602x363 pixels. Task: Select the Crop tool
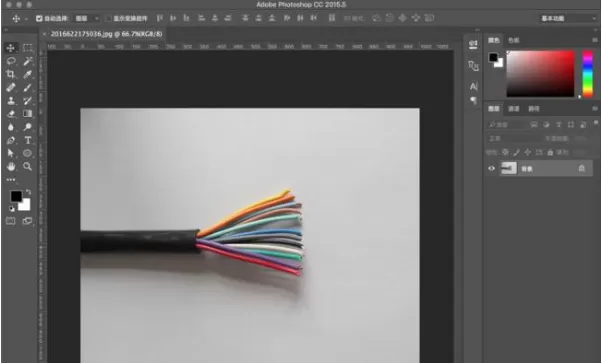click(11, 74)
